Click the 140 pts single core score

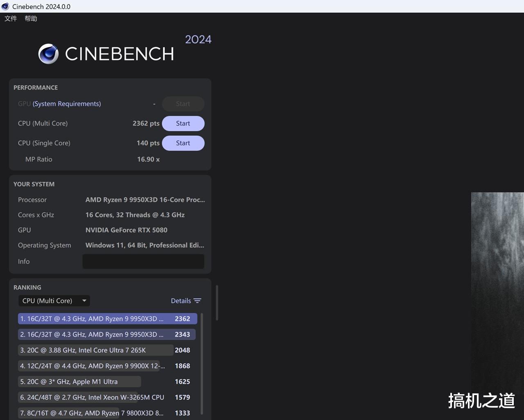pos(148,143)
